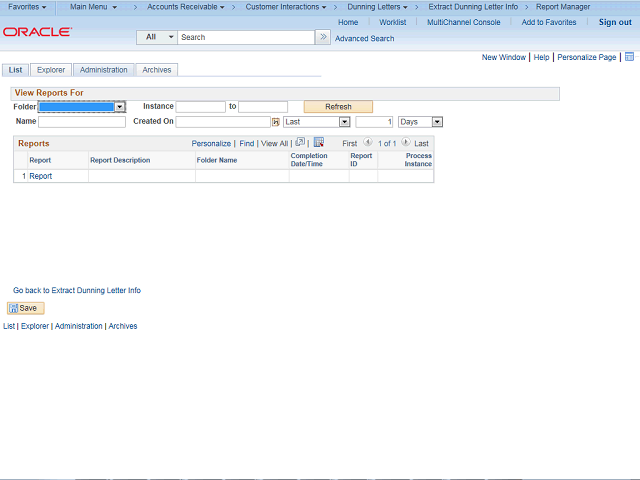This screenshot has height=480, width=640.
Task: Open the All search category dropdown
Action: (x=157, y=37)
